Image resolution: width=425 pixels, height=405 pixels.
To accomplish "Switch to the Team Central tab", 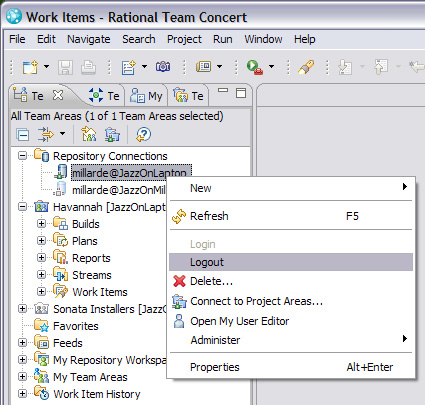I will click(x=104, y=96).
